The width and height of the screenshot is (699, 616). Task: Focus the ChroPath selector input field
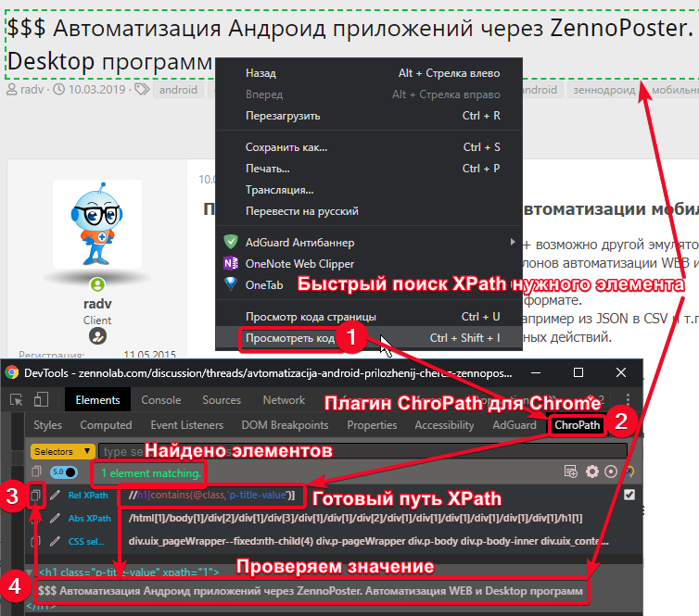pyautogui.click(x=362, y=451)
